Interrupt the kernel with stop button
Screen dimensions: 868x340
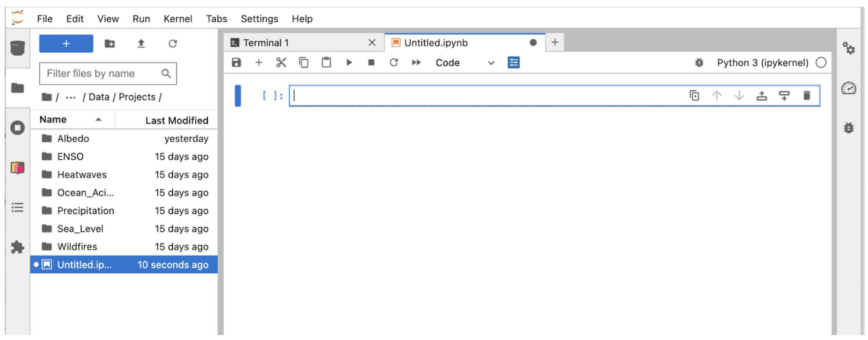371,62
